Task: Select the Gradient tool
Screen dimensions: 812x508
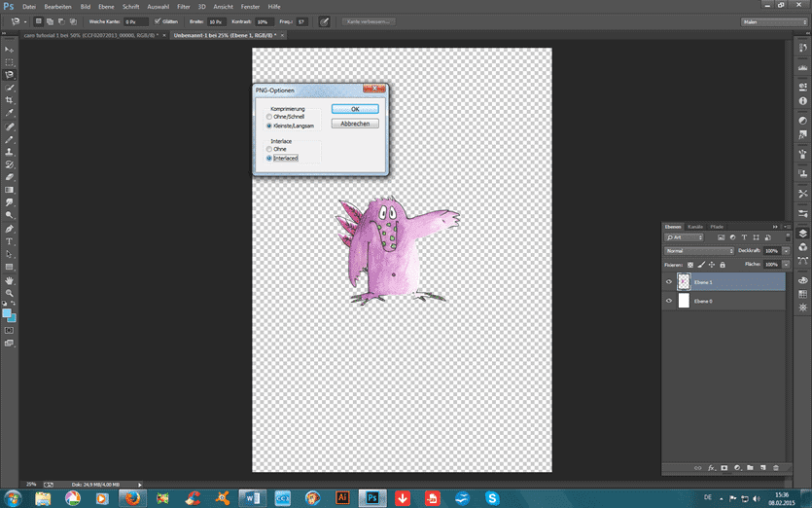Action: coord(9,190)
